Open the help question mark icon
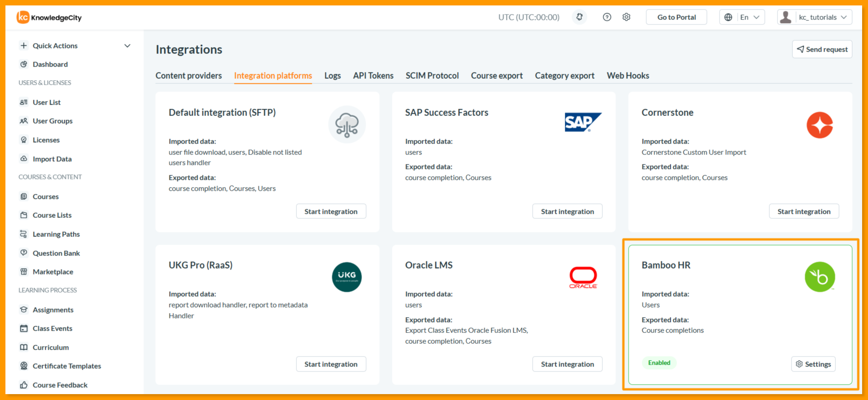This screenshot has height=400, width=868. tap(607, 17)
